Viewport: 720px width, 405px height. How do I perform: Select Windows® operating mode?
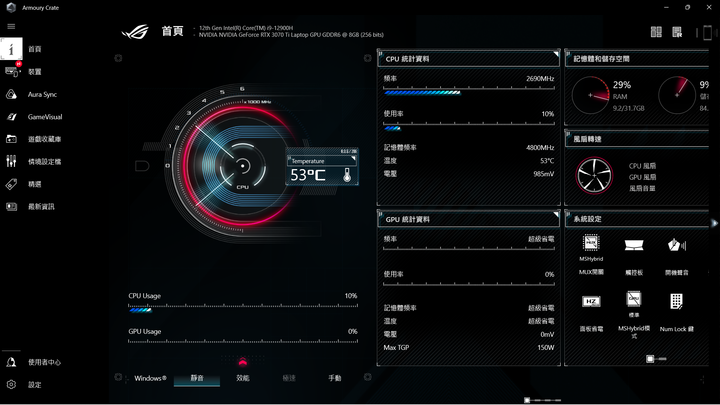pos(150,378)
